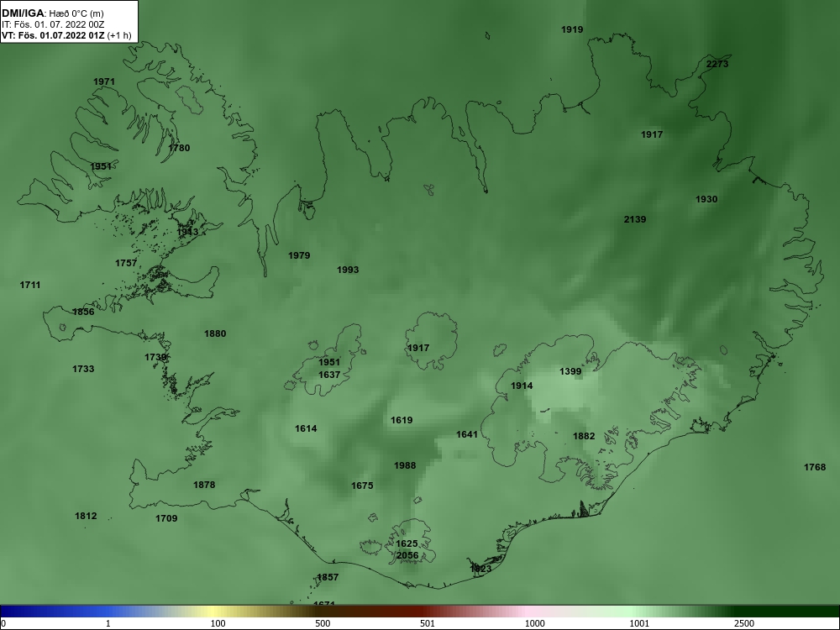Click the 1625 value on Mýrdalsjökull
The height and width of the screenshot is (630, 840).
(x=407, y=543)
